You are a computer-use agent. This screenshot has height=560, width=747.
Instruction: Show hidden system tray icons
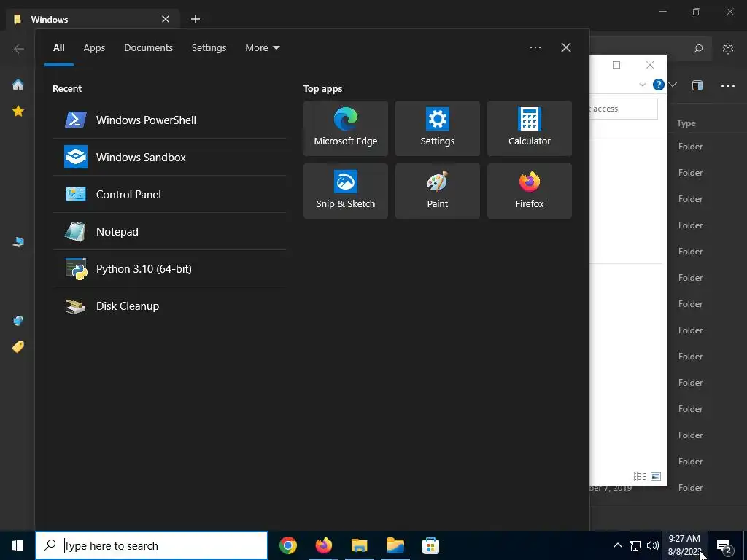pos(617,545)
